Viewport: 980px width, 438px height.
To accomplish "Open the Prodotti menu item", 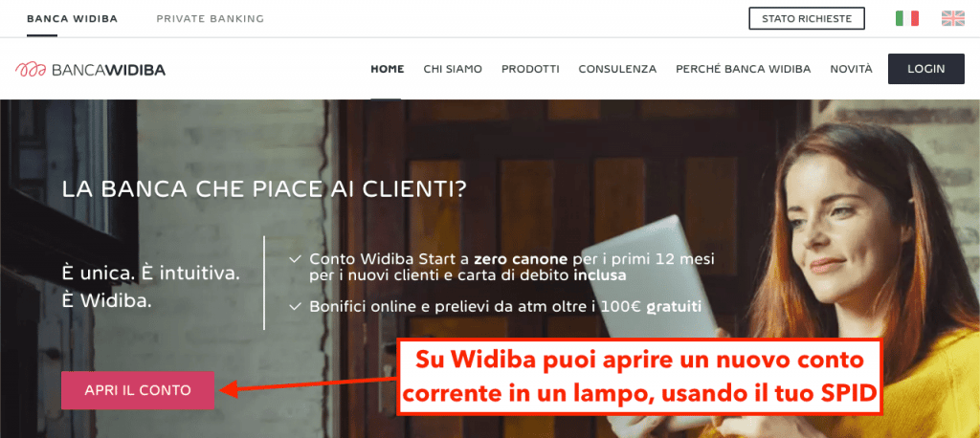I will pyautogui.click(x=530, y=69).
